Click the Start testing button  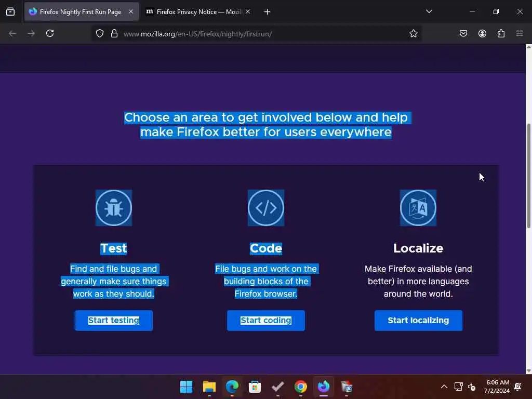click(114, 320)
